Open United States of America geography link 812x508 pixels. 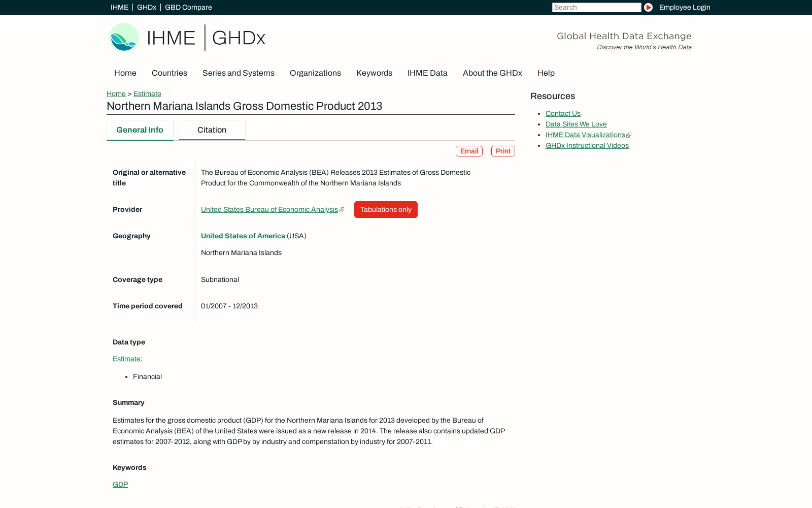click(x=243, y=236)
